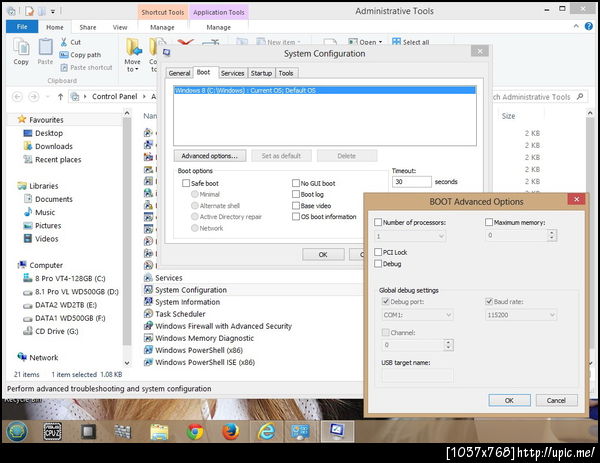This screenshot has width=600, height=463.
Task: Click the Paste icon in the Clipboard group
Action: [45, 47]
